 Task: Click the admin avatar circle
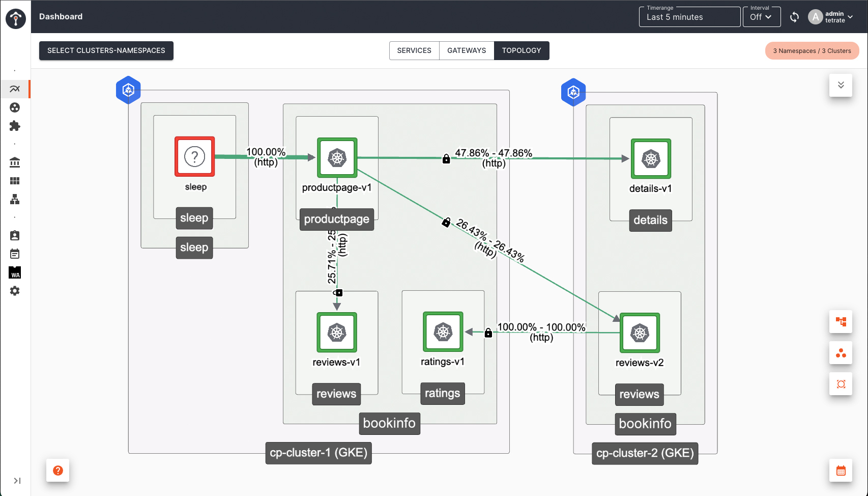click(816, 17)
